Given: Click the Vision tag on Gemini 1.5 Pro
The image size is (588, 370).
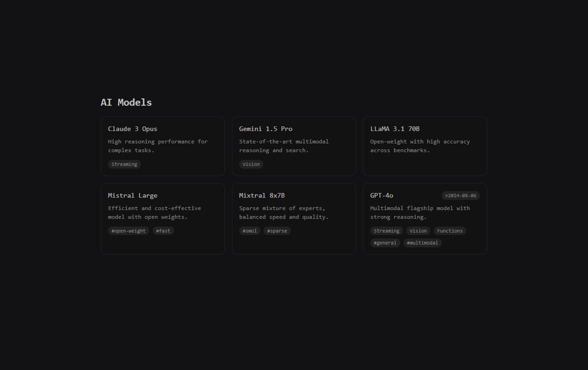Looking at the screenshot, I should pyautogui.click(x=251, y=164).
